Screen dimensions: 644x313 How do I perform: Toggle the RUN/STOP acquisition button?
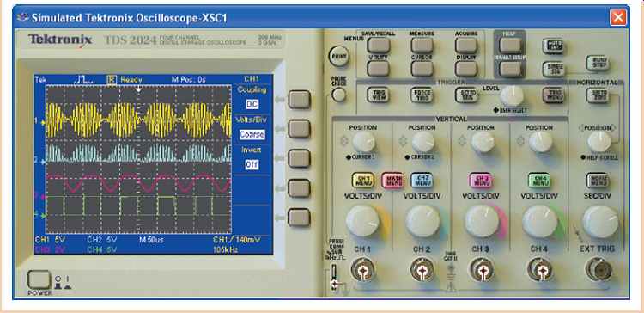tap(598, 63)
